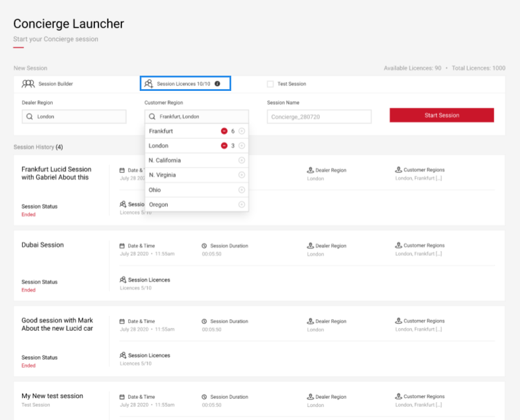Click Total Licences: 1000 text
520x420 pixels.
pos(478,68)
